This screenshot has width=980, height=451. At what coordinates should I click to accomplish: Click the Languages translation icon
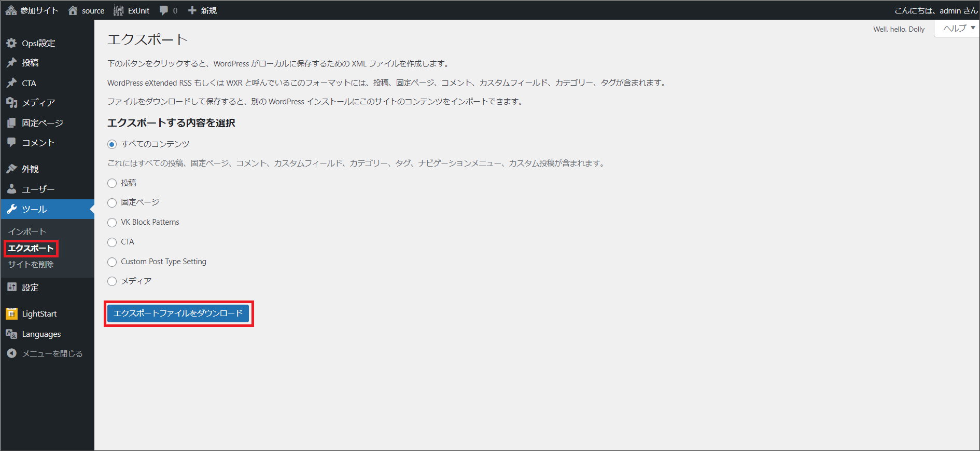pyautogui.click(x=11, y=334)
